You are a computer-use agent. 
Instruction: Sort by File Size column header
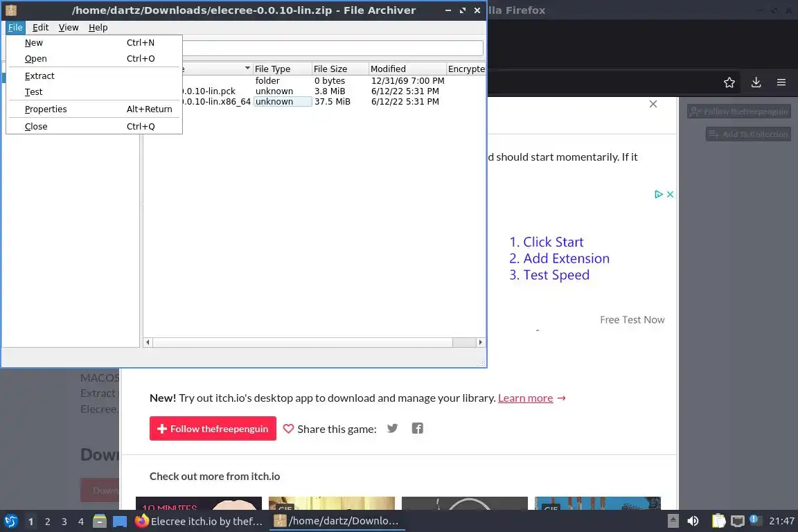[340, 69]
